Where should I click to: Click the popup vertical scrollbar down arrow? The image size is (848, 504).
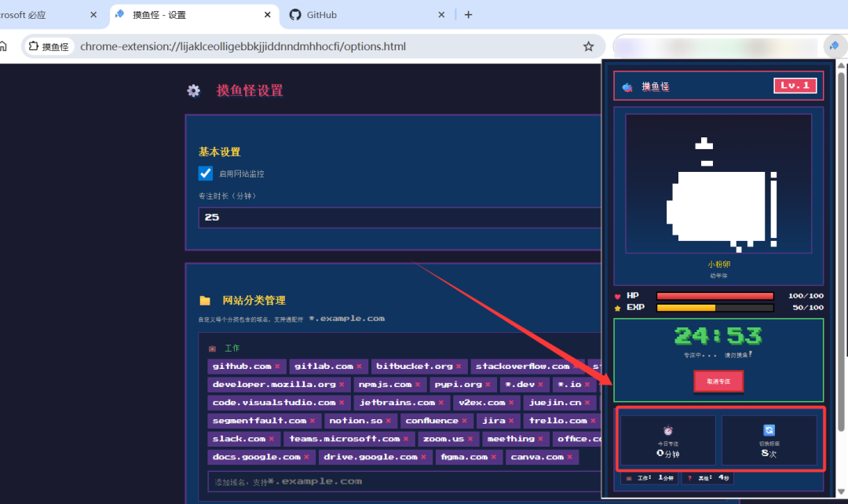tap(841, 491)
